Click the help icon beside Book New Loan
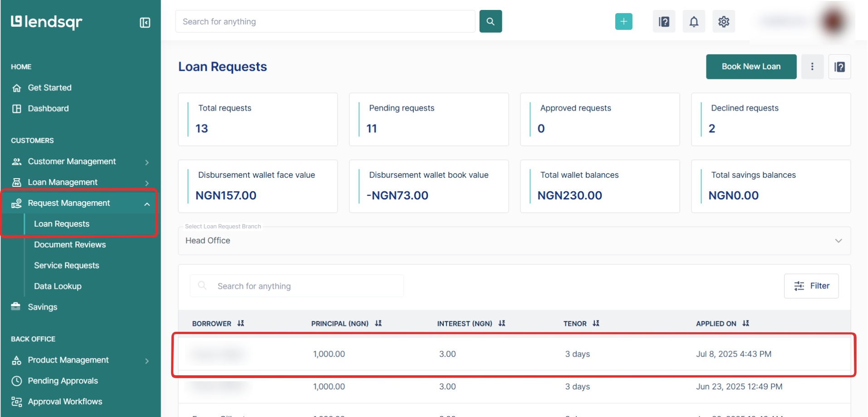 839,67
